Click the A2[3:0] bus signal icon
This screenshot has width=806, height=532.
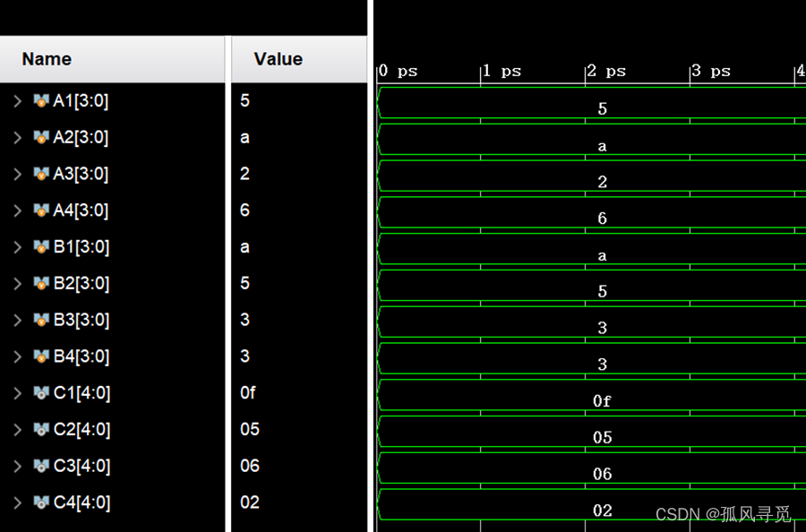point(41,137)
